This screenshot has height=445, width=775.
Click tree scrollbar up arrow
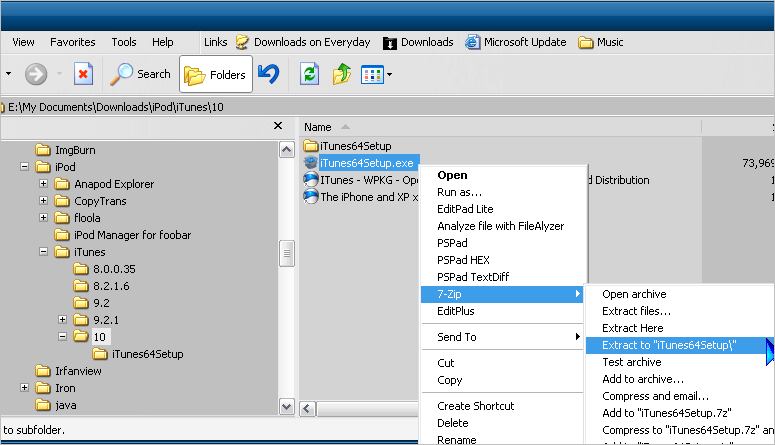coord(287,150)
